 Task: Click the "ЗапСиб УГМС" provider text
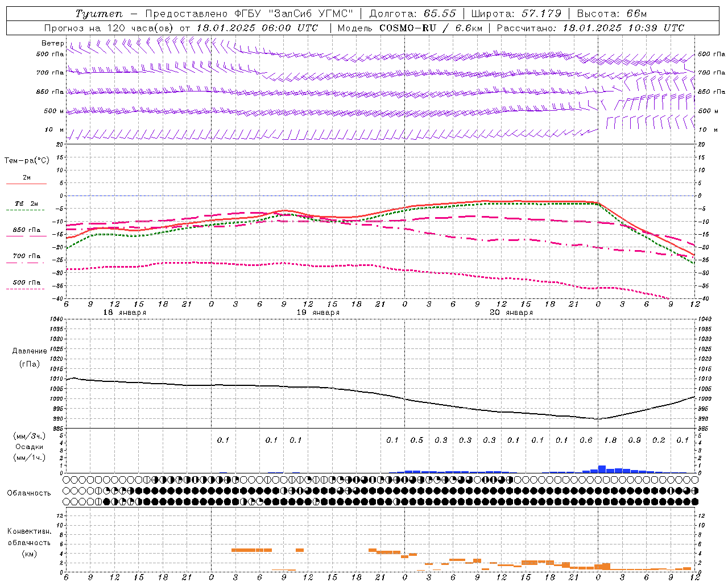[311, 14]
